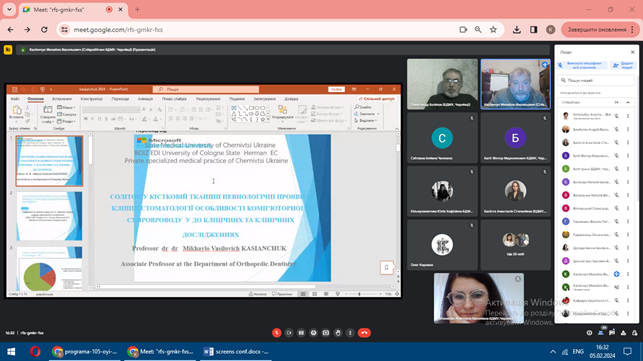Open the Chrome downloads icon
Viewport: 643px width, 361px height.
[x=517, y=30]
